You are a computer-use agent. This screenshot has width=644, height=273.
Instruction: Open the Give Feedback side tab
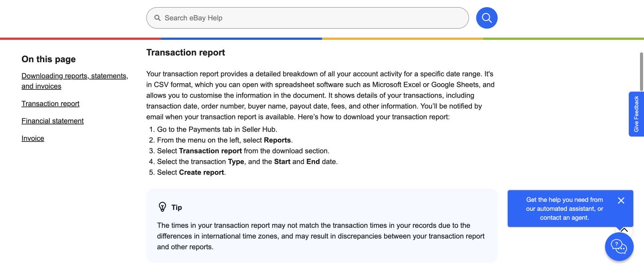(636, 114)
